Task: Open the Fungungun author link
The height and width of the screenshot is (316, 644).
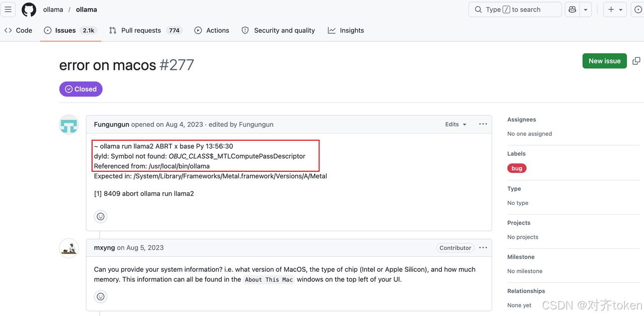Action: (x=112, y=124)
